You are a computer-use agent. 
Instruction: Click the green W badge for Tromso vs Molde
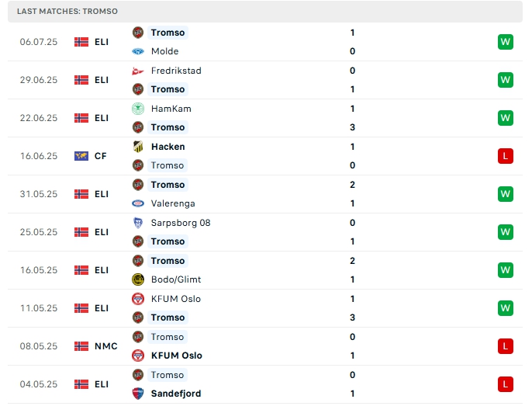click(506, 42)
